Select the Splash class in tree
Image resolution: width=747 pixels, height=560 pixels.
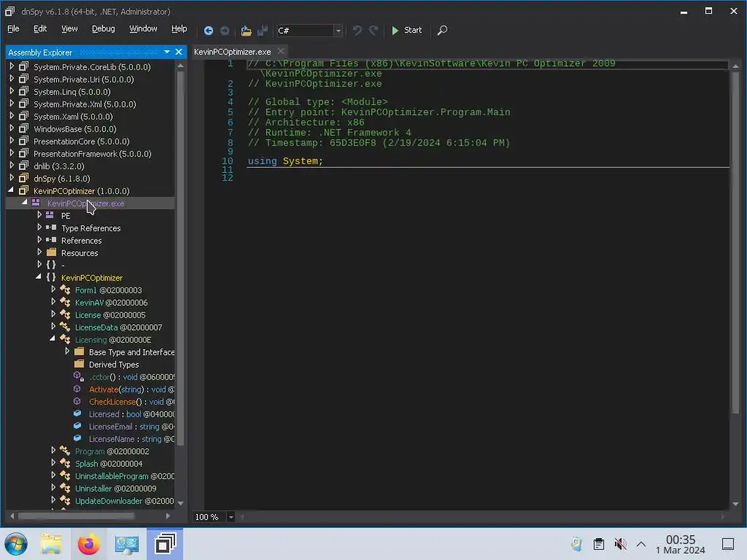pyautogui.click(x=109, y=464)
